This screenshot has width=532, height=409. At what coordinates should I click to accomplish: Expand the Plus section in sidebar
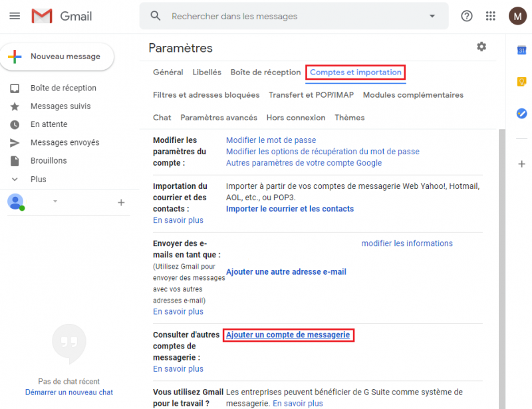38,179
